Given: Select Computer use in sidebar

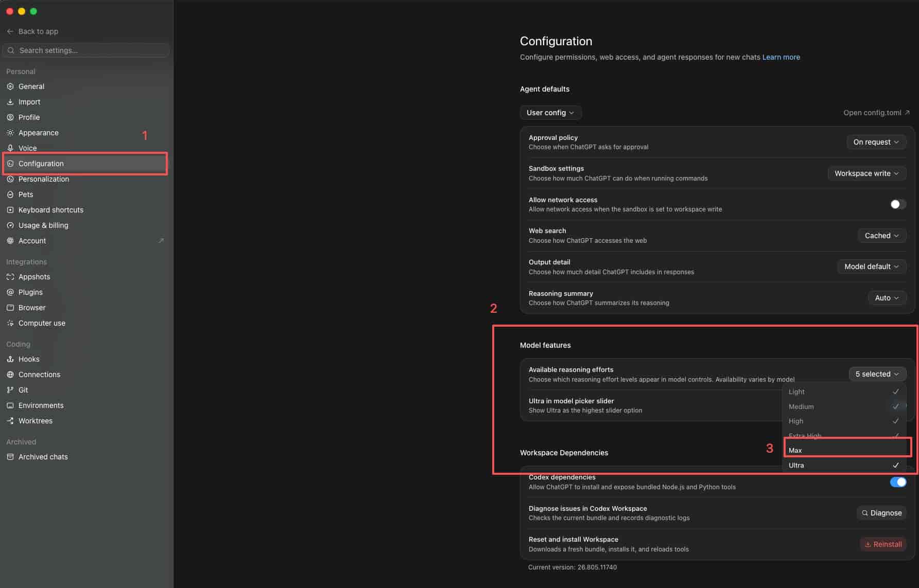Looking at the screenshot, I should pos(85,323).
